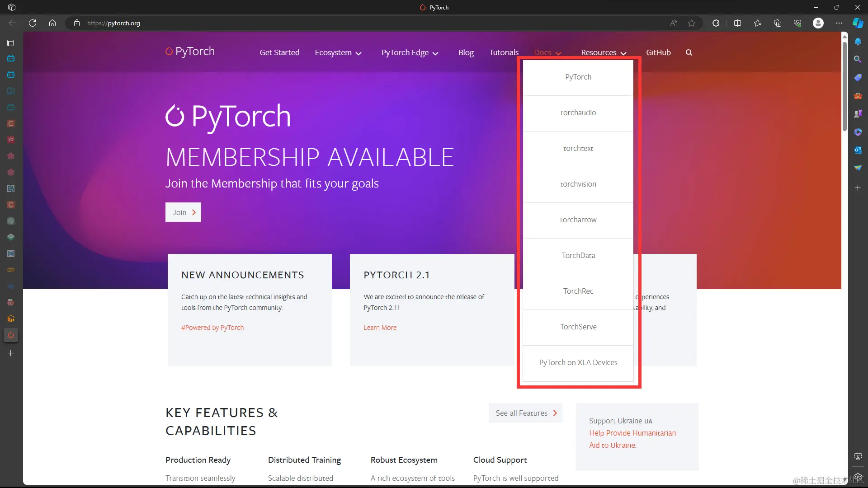Image resolution: width=868 pixels, height=488 pixels.
Task: Expand the Ecosystem dropdown
Action: pyautogui.click(x=338, y=52)
